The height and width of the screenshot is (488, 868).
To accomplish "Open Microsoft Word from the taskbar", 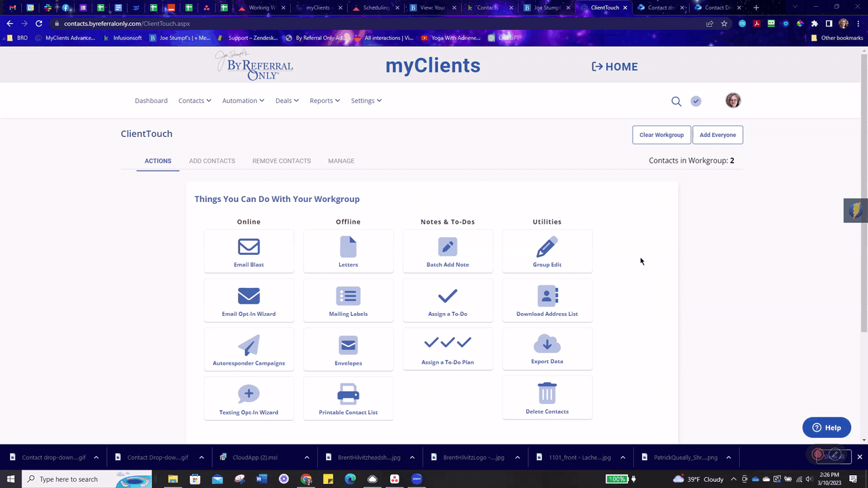I will pos(262,479).
